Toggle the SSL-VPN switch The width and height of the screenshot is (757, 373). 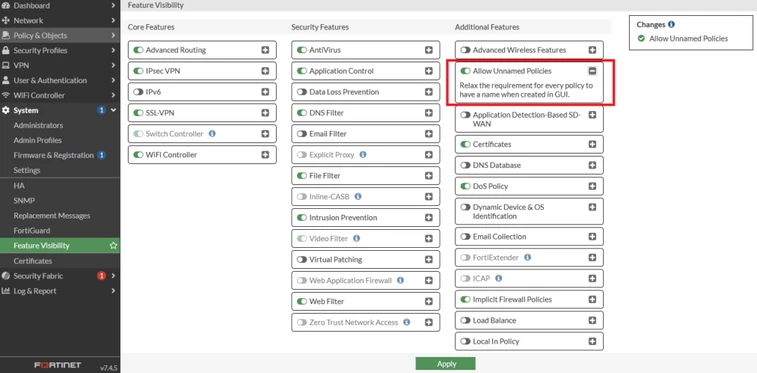click(139, 113)
